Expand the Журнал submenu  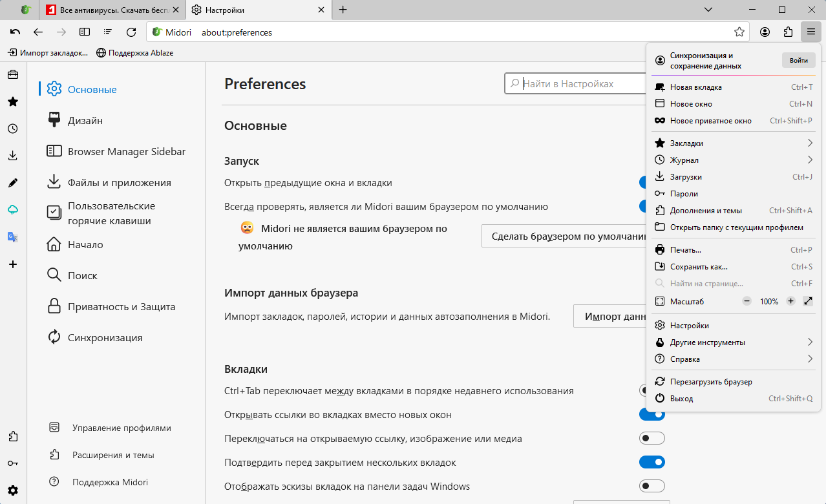(733, 160)
